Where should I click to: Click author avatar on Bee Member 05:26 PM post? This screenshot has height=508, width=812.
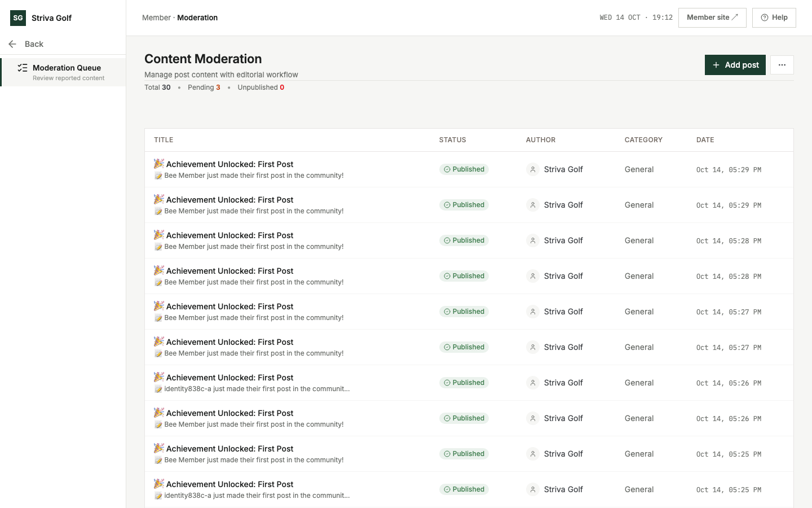[x=533, y=418]
